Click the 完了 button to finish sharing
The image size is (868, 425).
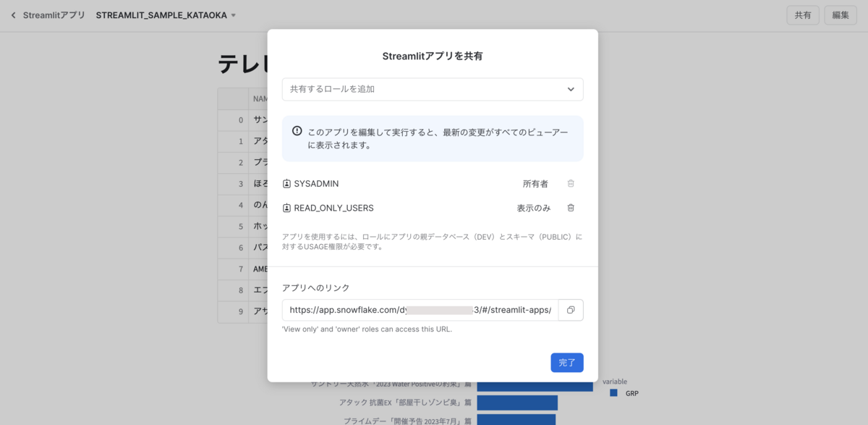[x=567, y=362]
